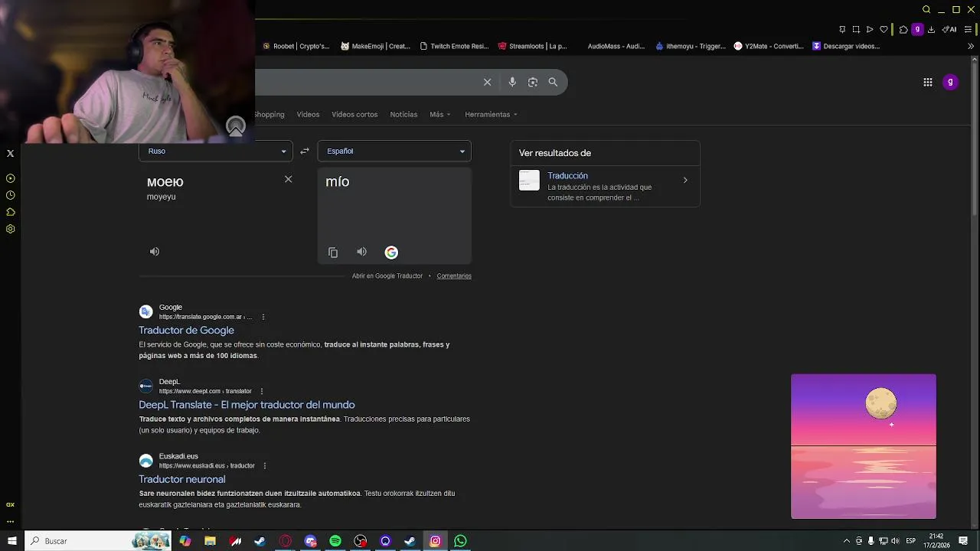Open more options for the Euskadi.eus result

tap(265, 465)
